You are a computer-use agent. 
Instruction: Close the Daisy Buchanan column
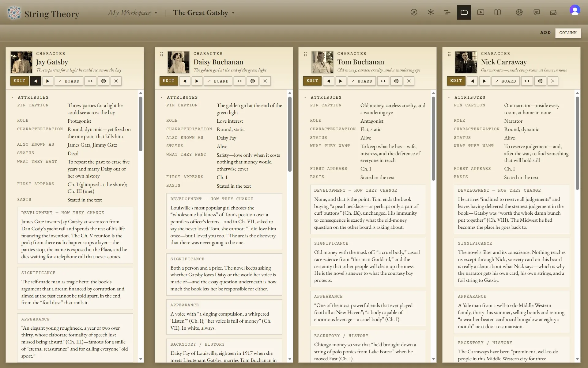pyautogui.click(x=265, y=81)
